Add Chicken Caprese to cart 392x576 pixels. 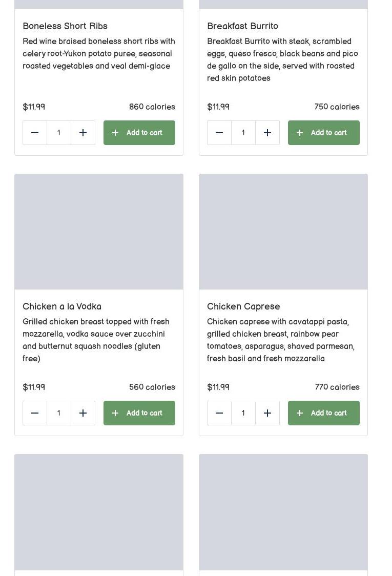click(324, 413)
